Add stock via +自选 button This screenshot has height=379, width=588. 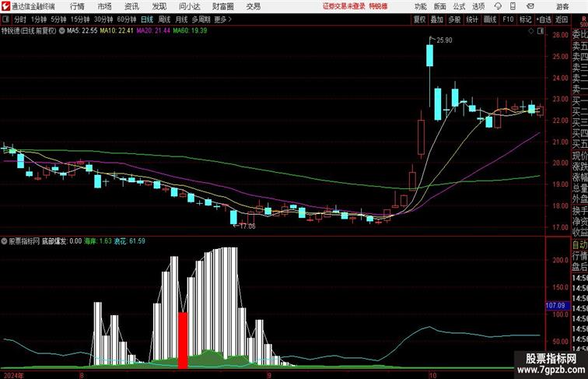[544, 19]
